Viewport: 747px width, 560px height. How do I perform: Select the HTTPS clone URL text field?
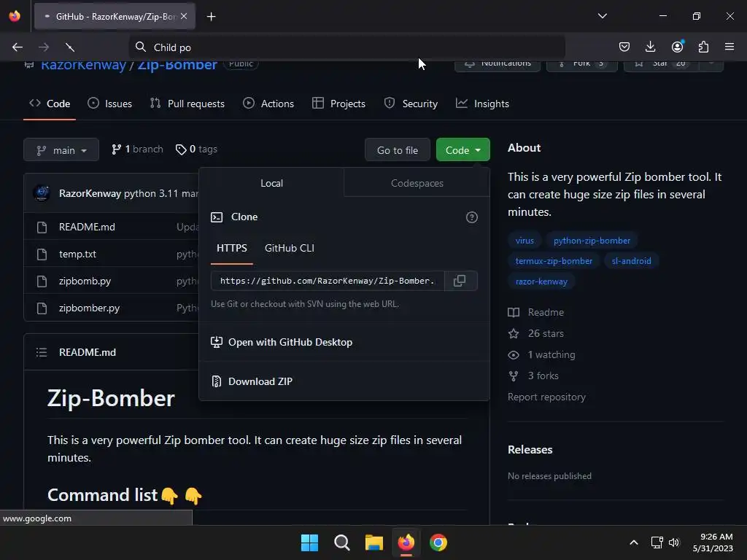click(328, 281)
